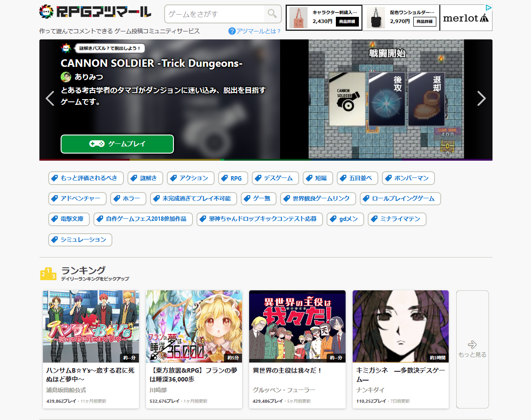
Task: Open CANNON SOLDIER -Trick Dungeons- title
Action: (152, 63)
